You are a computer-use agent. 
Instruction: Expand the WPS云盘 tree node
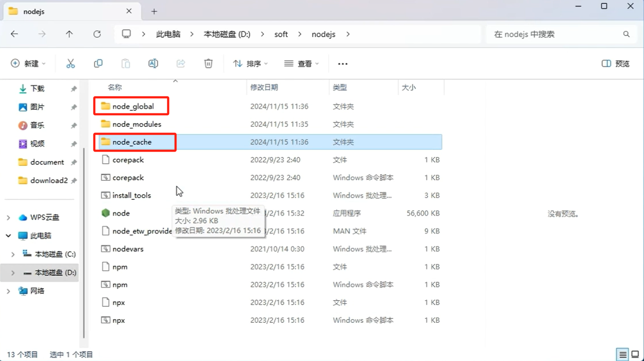(8, 217)
